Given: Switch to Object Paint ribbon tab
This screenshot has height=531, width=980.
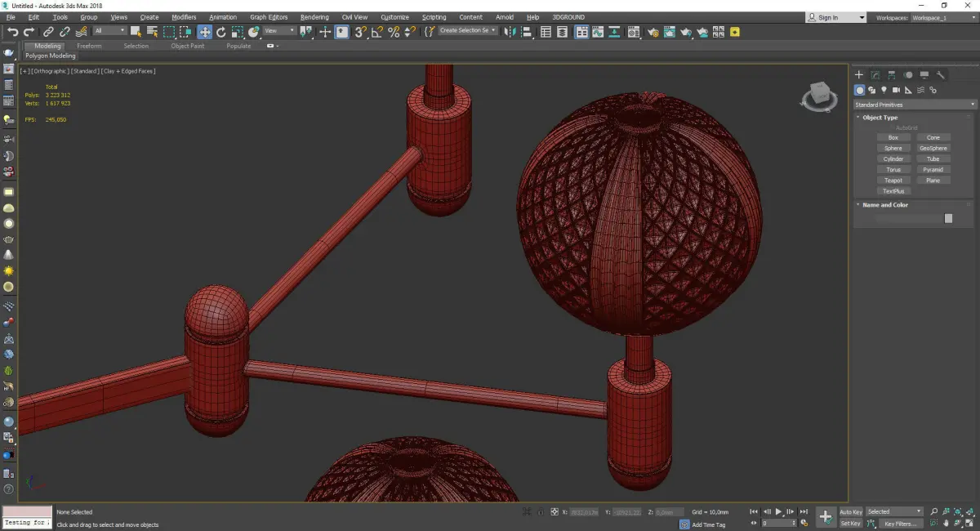Looking at the screenshot, I should [188, 47].
